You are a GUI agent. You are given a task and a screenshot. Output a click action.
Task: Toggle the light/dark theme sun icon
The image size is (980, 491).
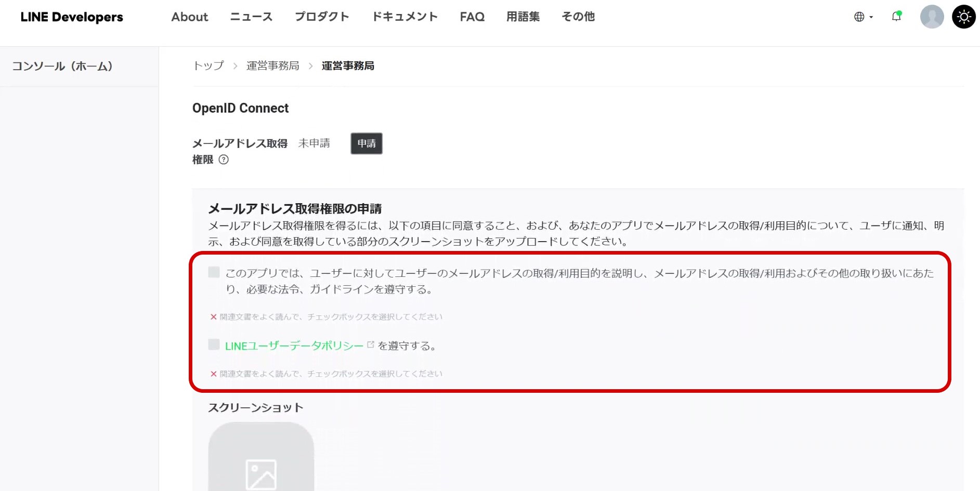(x=963, y=17)
